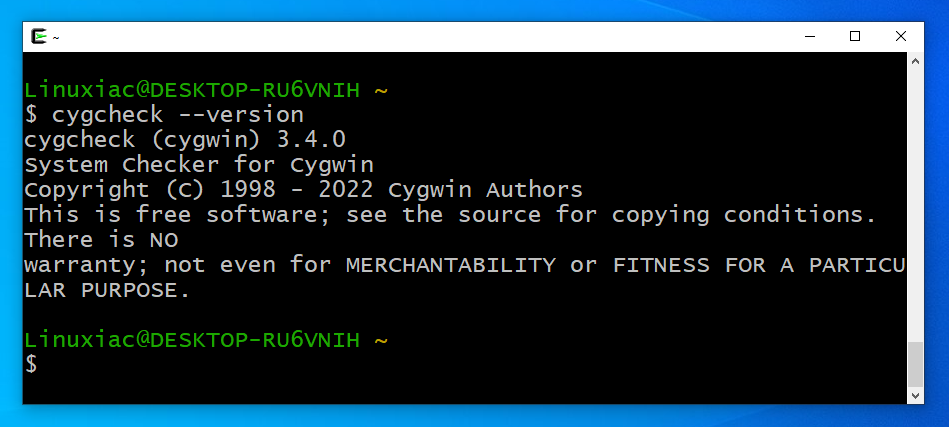Image resolution: width=949 pixels, height=427 pixels.
Task: Click the '~' window title text
Action: (x=56, y=37)
